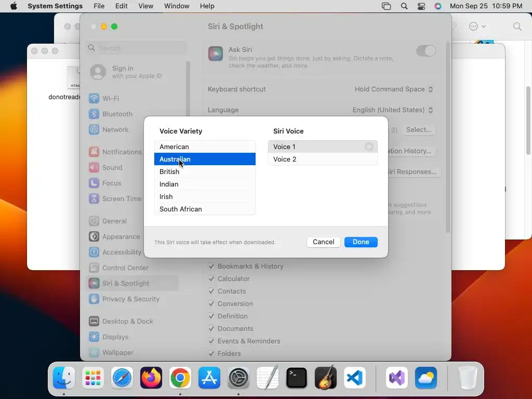Click Siri icon in menu bar
Image resolution: width=532 pixels, height=399 pixels.
tap(438, 6)
